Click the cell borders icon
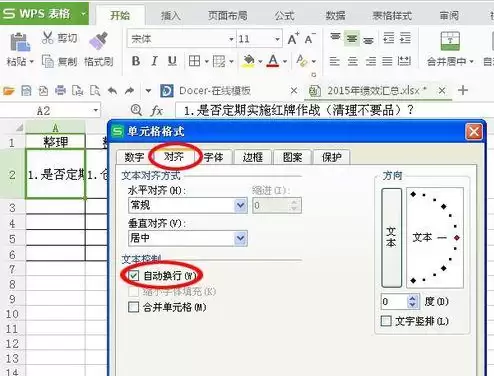This screenshot has height=376, width=494. coord(194,61)
